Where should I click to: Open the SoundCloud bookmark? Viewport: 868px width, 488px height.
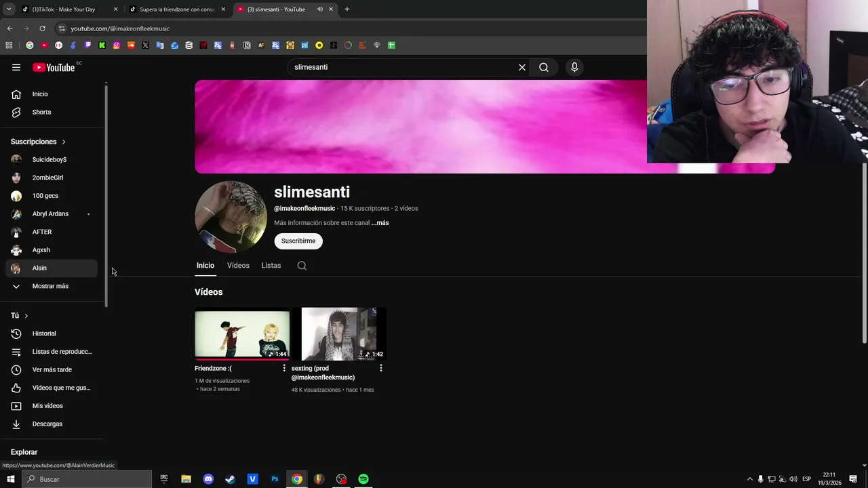point(131,45)
